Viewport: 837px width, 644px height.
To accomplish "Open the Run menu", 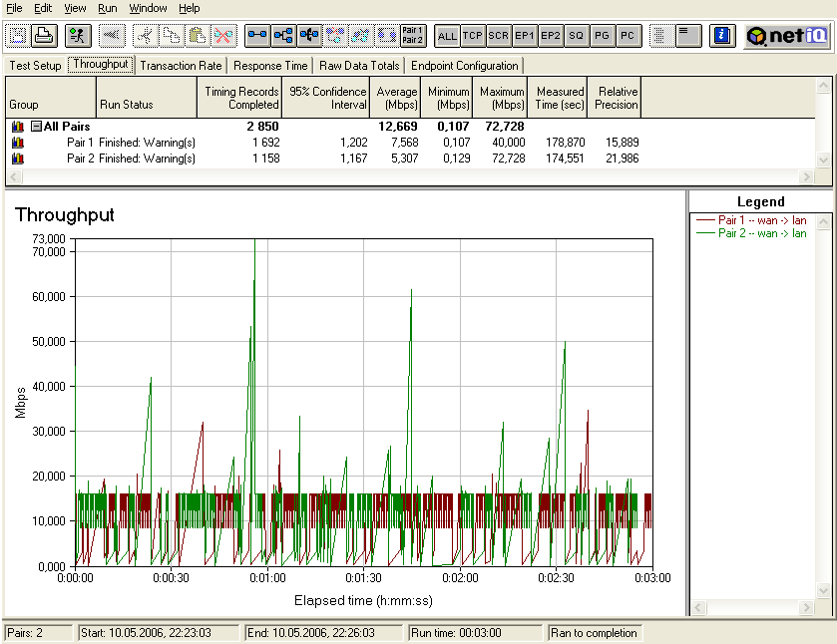I will click(x=107, y=8).
